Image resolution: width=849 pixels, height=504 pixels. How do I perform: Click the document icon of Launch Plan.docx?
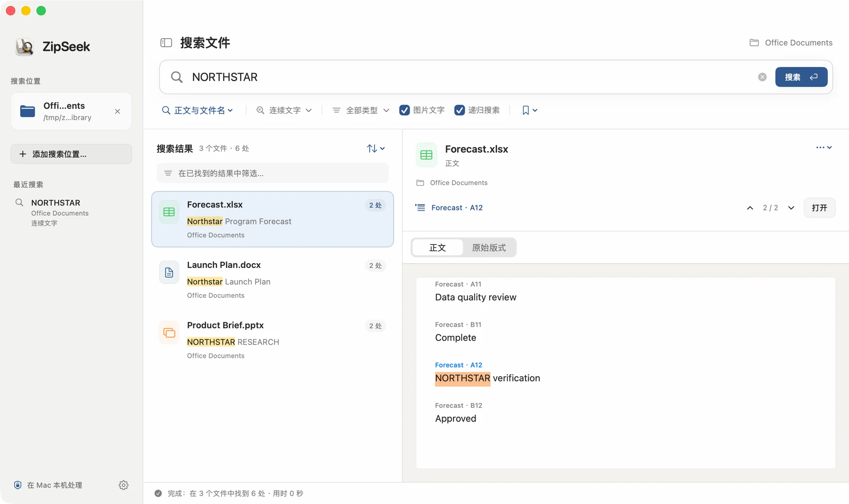(x=169, y=273)
